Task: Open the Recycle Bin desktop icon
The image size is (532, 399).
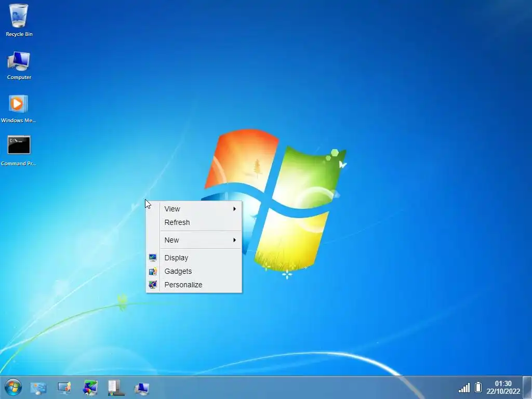Action: point(19,20)
